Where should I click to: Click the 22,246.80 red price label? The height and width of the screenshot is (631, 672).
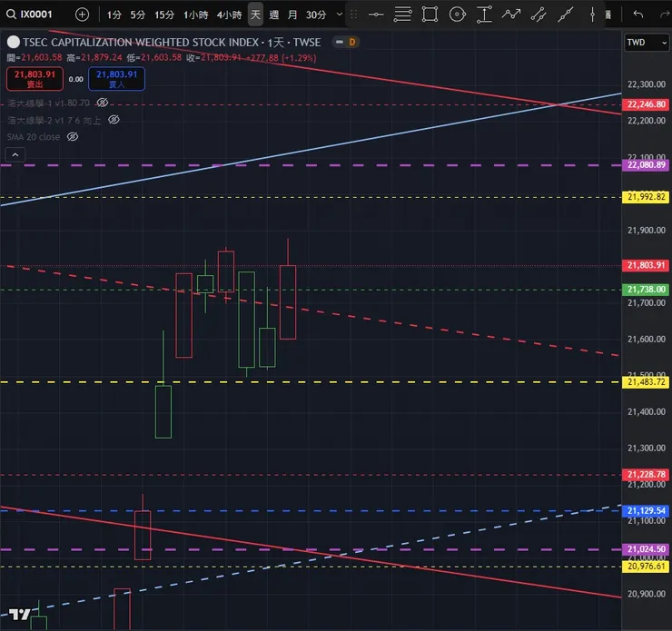pyautogui.click(x=646, y=104)
